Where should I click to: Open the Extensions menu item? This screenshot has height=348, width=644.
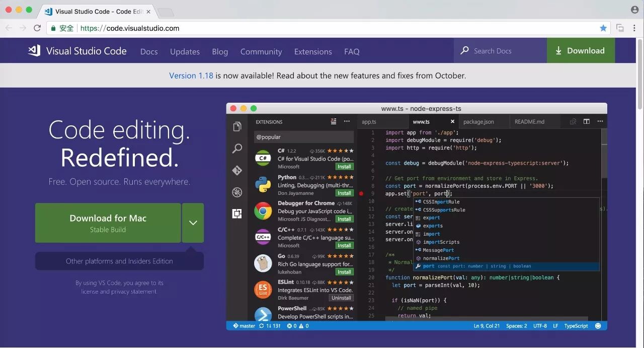coord(313,51)
